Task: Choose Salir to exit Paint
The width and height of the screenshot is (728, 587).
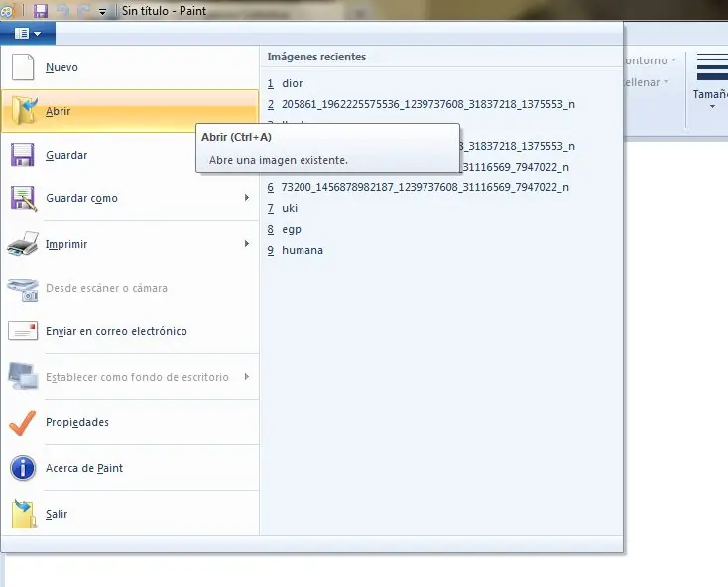Action: tap(130, 514)
